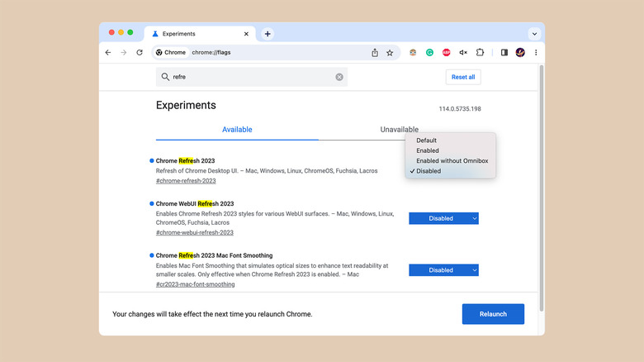Click the muted speaker extension icon
This screenshot has width=644, height=362.
463,53
